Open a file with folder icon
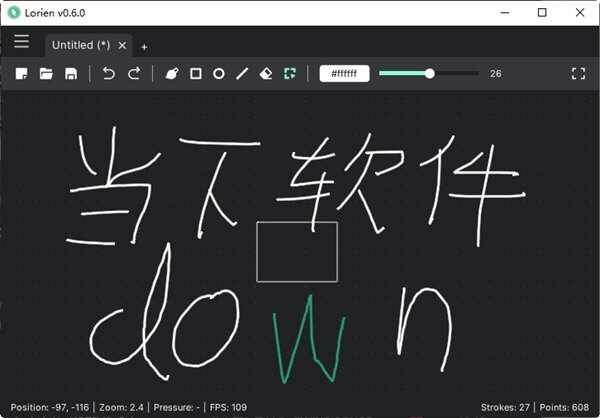Screen dimensions: 600x418 click(x=46, y=74)
